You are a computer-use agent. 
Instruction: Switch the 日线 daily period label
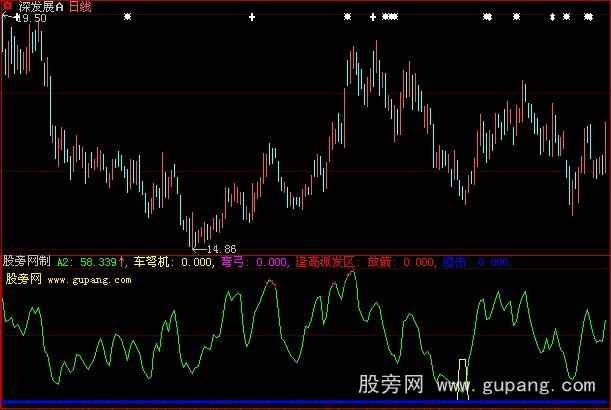click(x=80, y=7)
